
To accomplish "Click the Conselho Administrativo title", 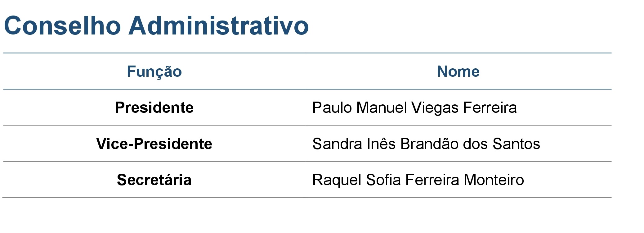I will pos(156,25).
